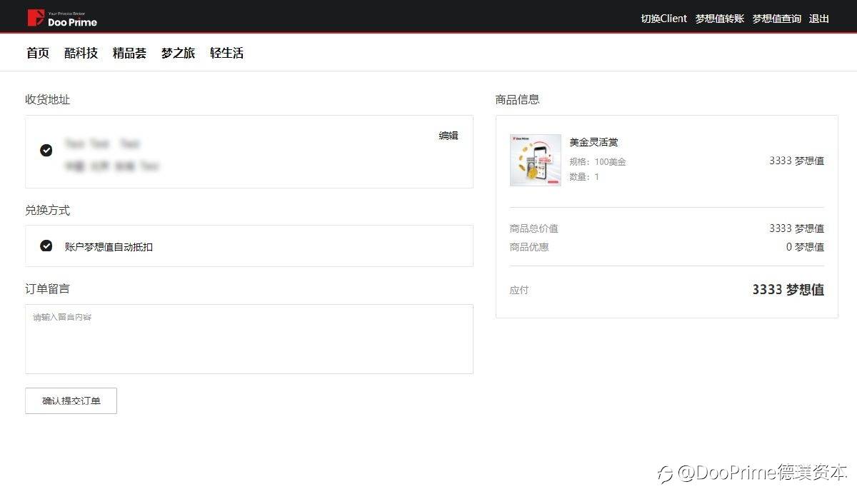Click the order message input area
Viewport: 857px width, 504px height.
point(249,338)
